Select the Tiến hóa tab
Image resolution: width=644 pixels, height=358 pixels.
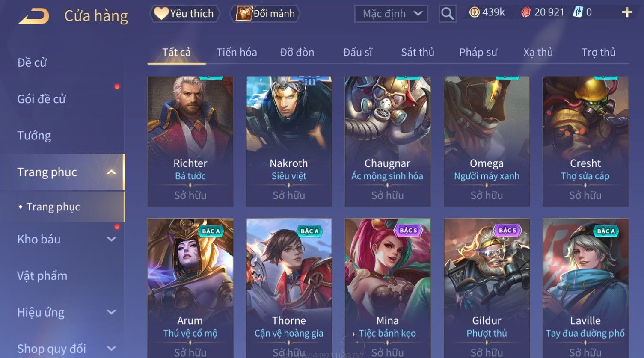[237, 52]
